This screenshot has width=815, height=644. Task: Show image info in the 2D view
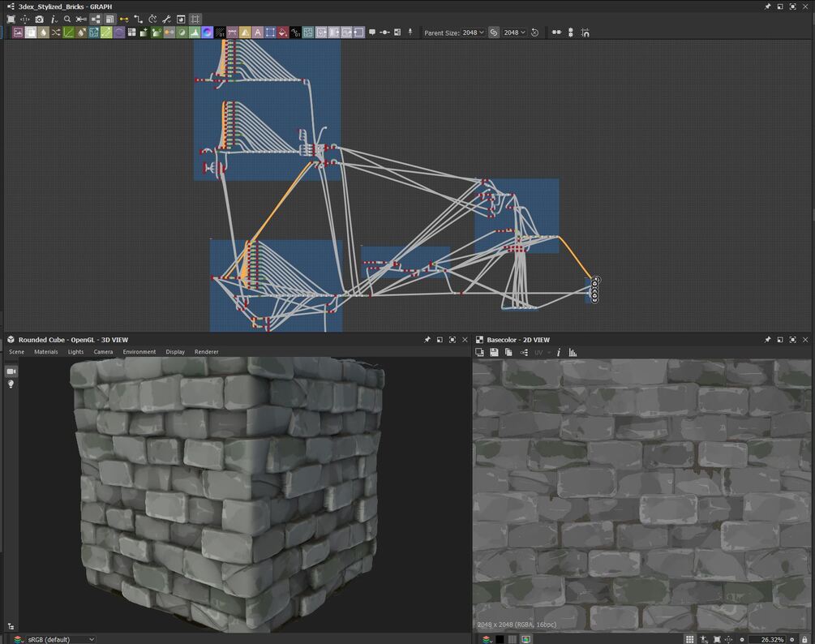coord(558,352)
